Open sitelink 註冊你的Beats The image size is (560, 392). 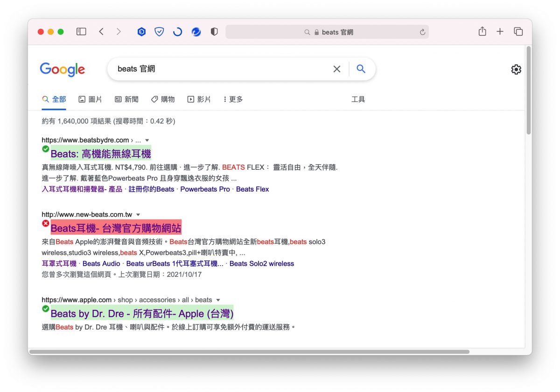pos(151,189)
